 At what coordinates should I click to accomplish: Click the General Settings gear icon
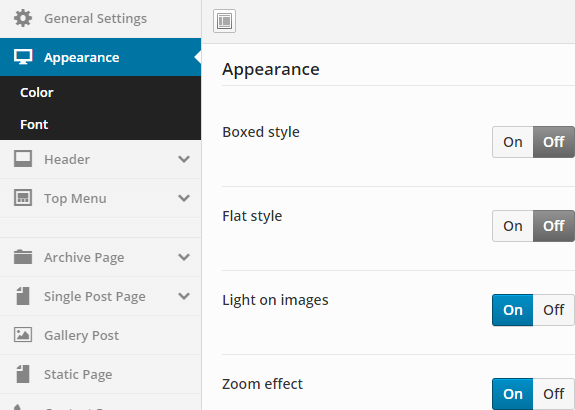pos(23,18)
